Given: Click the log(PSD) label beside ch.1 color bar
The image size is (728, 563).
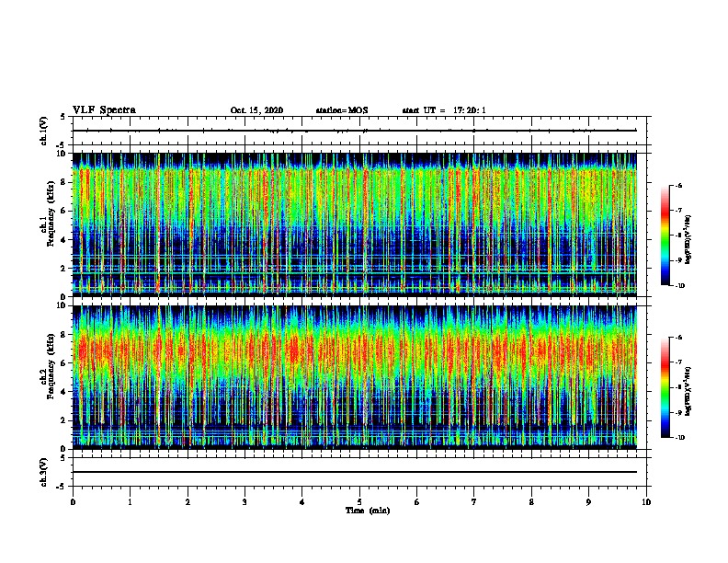Looking at the screenshot, I should (x=688, y=240).
